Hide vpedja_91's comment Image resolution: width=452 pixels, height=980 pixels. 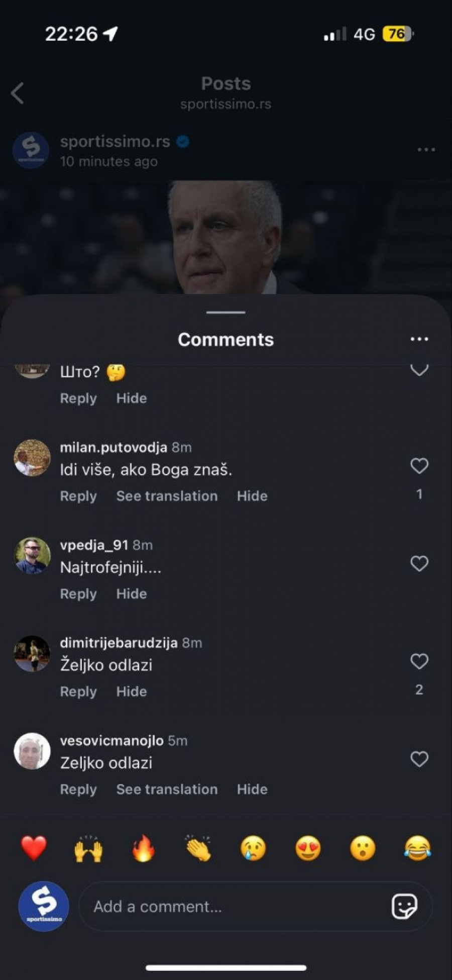click(x=132, y=594)
